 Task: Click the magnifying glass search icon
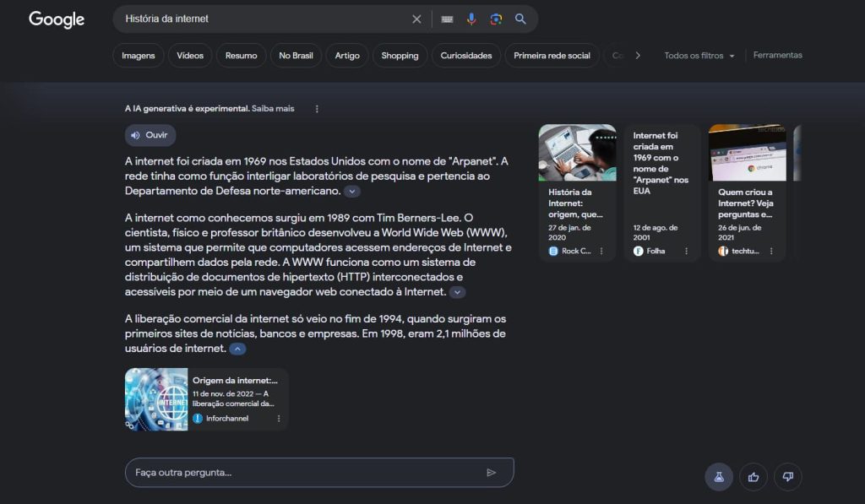(520, 19)
